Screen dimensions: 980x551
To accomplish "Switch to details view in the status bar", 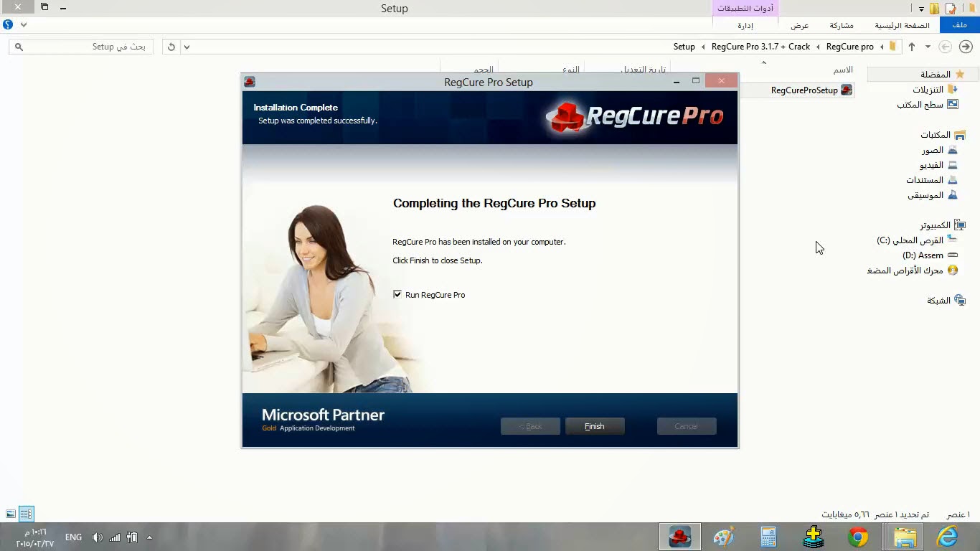I will tap(26, 514).
